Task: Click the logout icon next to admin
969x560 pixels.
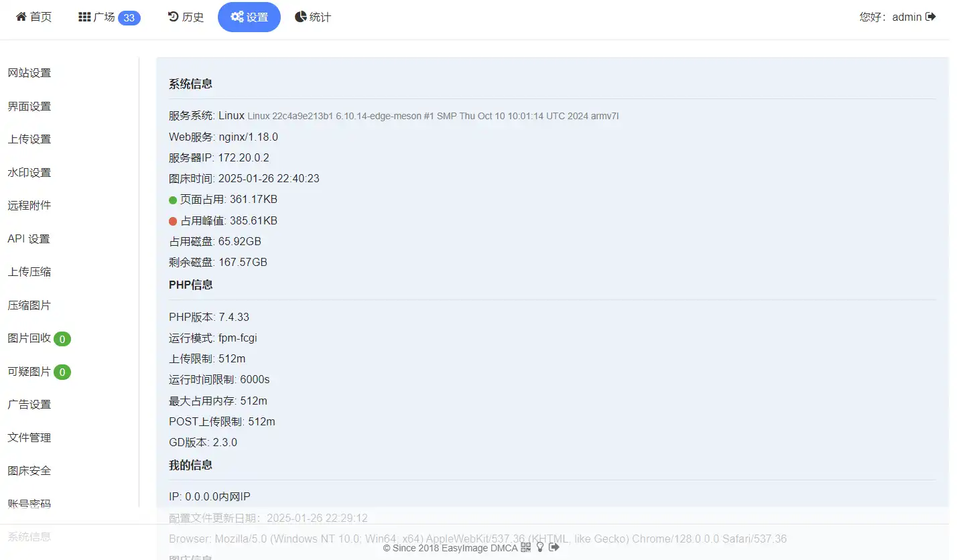Action: [x=930, y=17]
